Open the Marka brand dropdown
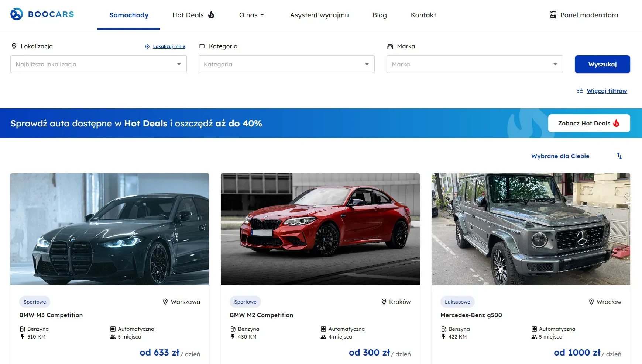642x364 pixels. coord(474,64)
